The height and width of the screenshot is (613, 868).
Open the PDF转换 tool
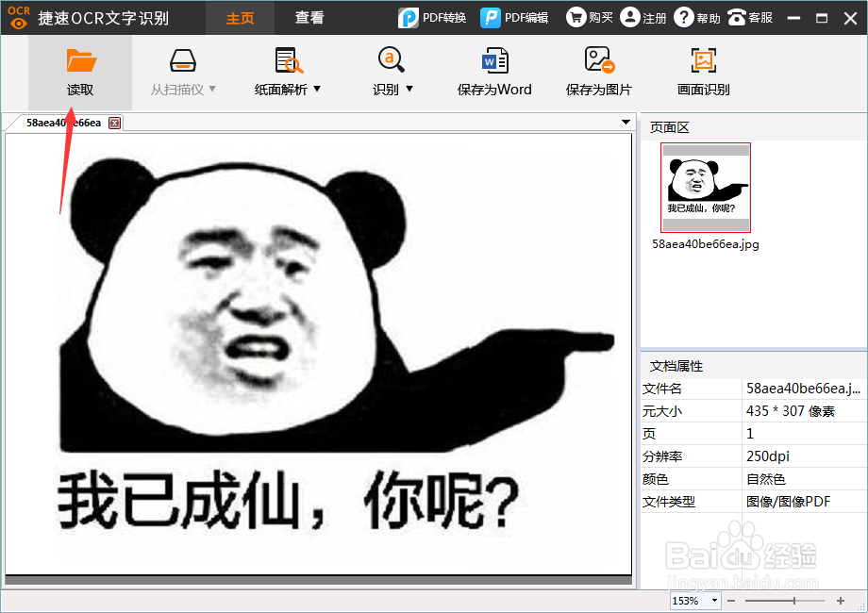coord(432,18)
